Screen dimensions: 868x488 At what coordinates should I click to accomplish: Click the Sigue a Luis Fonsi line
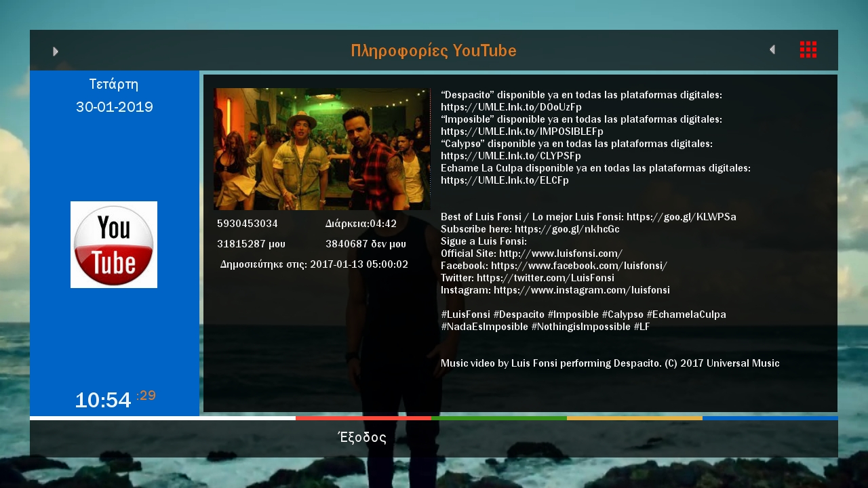click(x=484, y=241)
